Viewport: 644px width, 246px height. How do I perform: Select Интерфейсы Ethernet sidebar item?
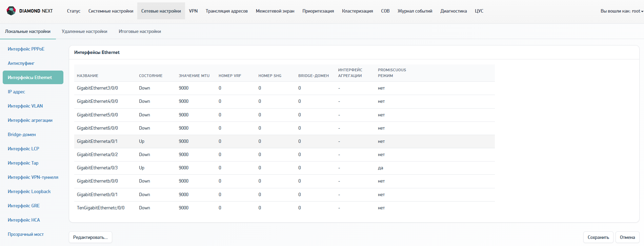[33, 77]
